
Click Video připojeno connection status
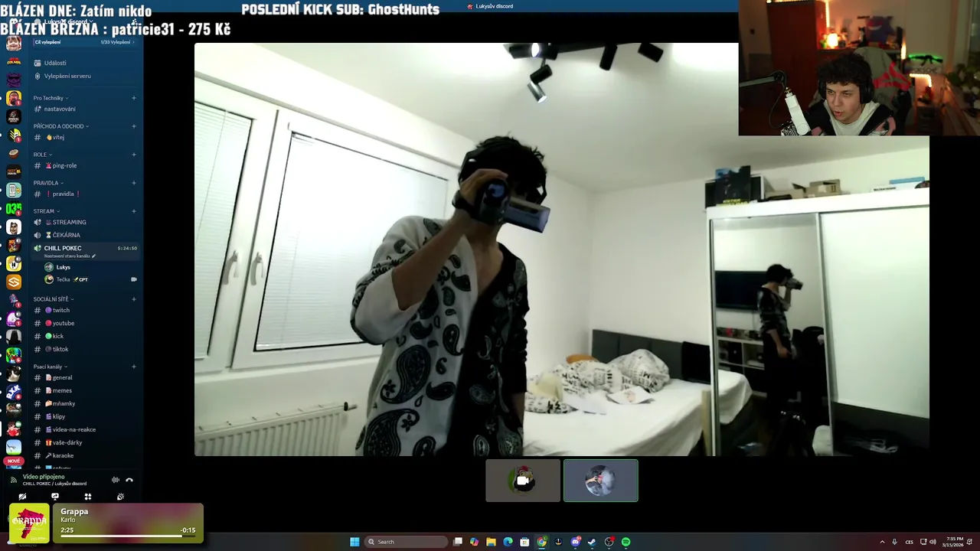(44, 477)
